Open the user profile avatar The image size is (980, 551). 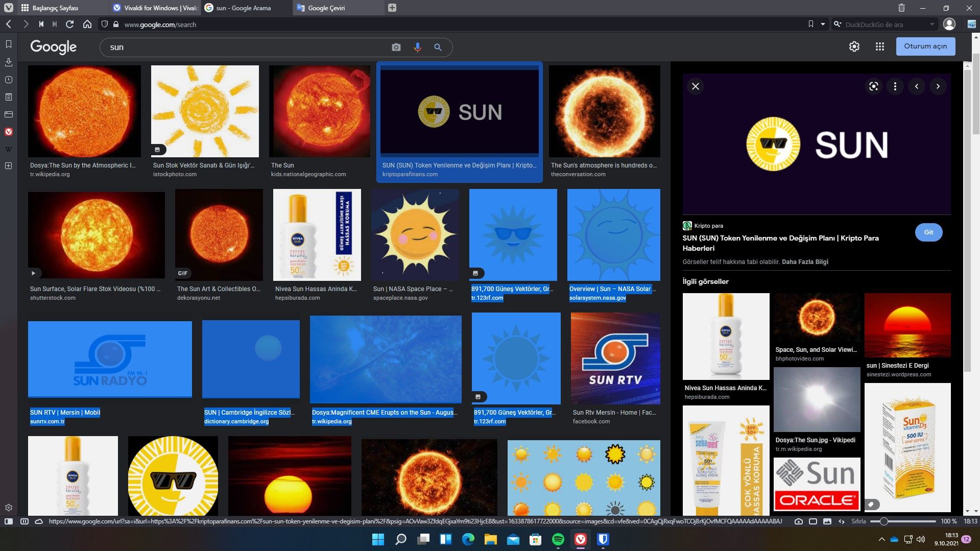pyautogui.click(x=949, y=24)
